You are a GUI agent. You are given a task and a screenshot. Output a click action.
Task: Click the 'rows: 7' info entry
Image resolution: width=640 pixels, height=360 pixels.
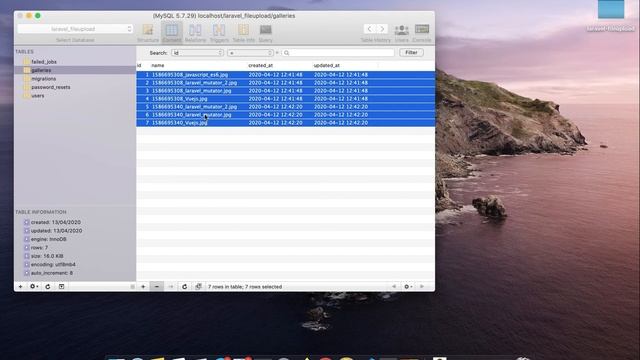39,248
